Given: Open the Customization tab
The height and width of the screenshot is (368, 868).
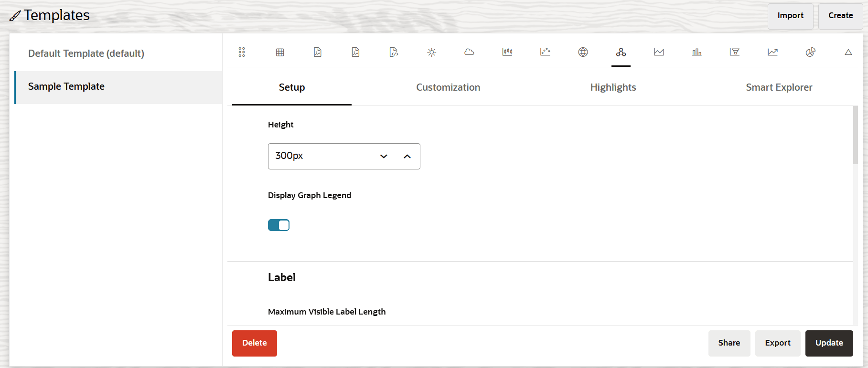Looking at the screenshot, I should click(x=448, y=87).
